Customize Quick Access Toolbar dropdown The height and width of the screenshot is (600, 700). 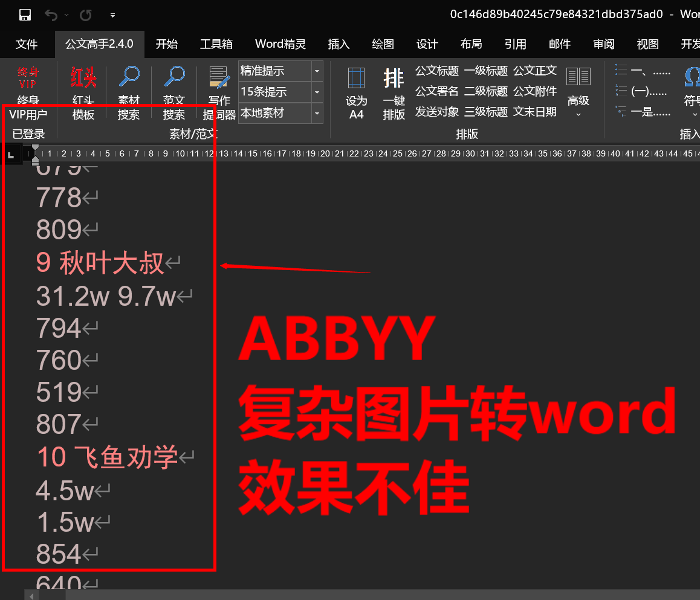[112, 15]
